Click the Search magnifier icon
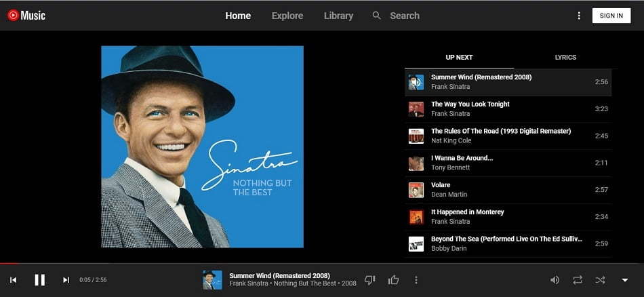This screenshot has width=644, height=297. [x=376, y=16]
